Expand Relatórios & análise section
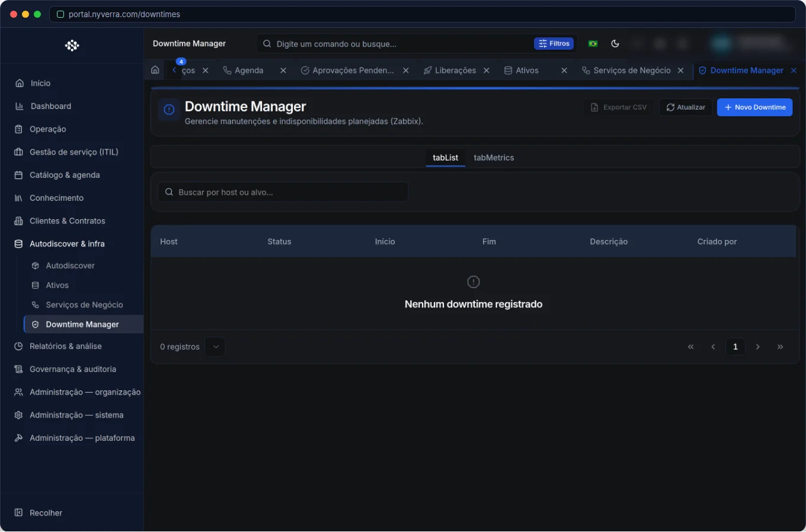The height and width of the screenshot is (532, 806). tap(65, 347)
